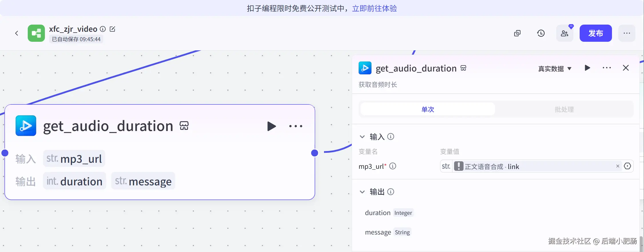Image resolution: width=644 pixels, height=252 pixels.
Task: Open the duplicate workflow icon in header
Action: click(517, 33)
